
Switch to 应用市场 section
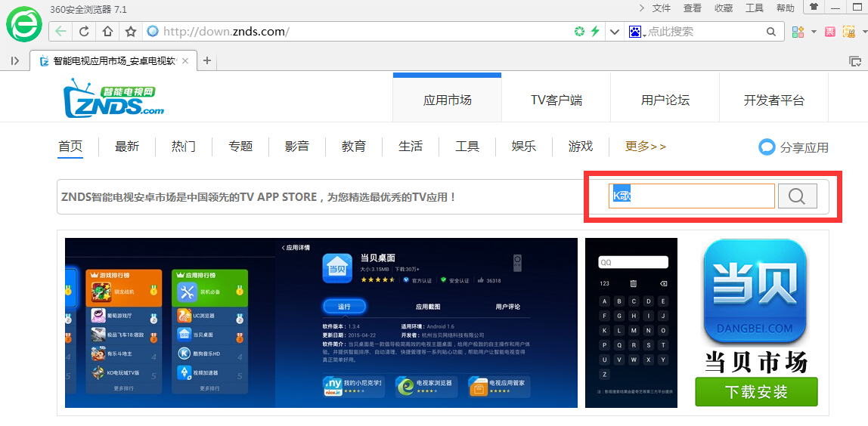(x=448, y=100)
